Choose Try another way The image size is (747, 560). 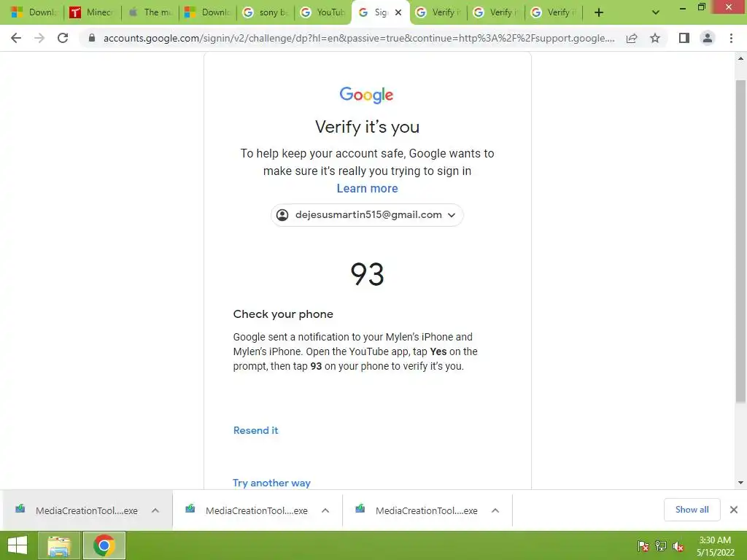point(271,483)
